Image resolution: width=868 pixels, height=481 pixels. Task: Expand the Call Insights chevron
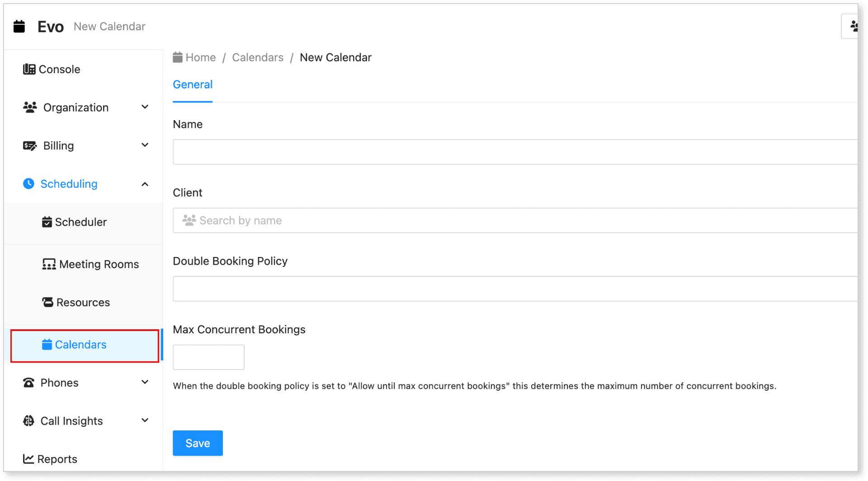[x=145, y=420]
